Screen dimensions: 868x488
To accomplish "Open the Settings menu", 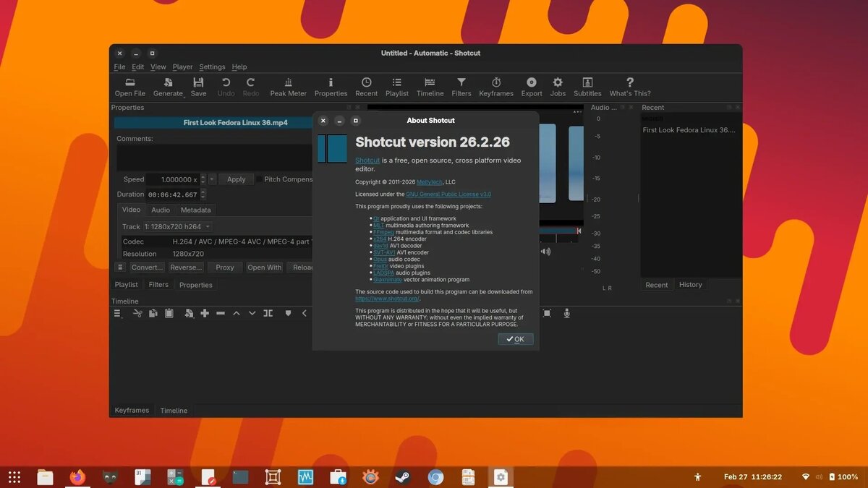I will 213,67.
